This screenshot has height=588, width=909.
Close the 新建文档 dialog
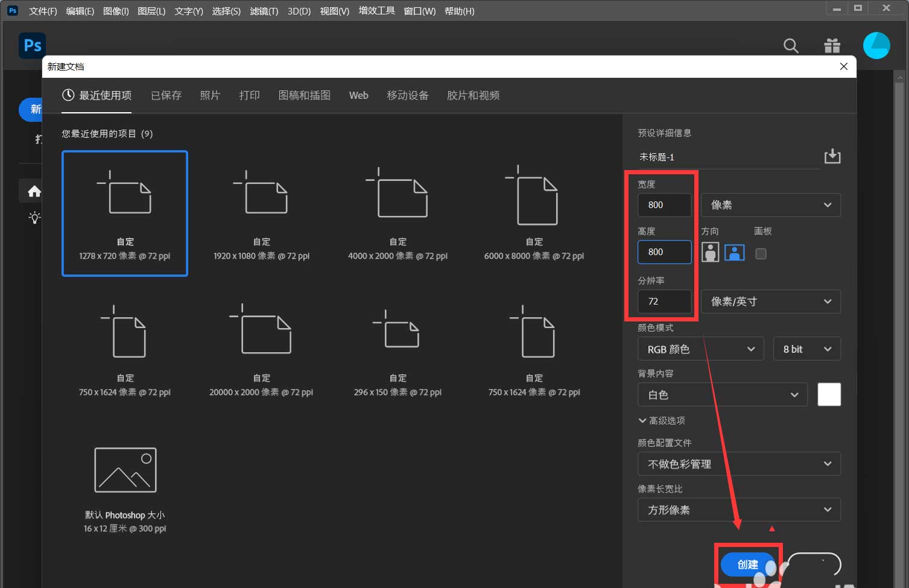(844, 66)
